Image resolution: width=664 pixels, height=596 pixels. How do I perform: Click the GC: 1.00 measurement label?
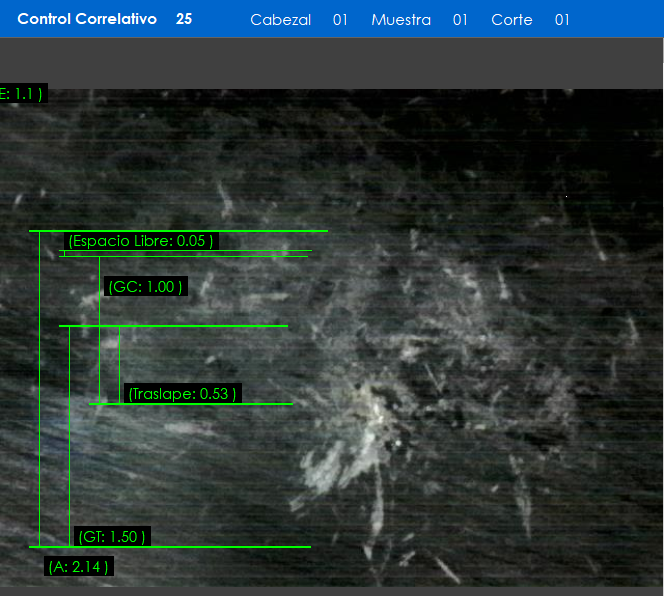(146, 287)
